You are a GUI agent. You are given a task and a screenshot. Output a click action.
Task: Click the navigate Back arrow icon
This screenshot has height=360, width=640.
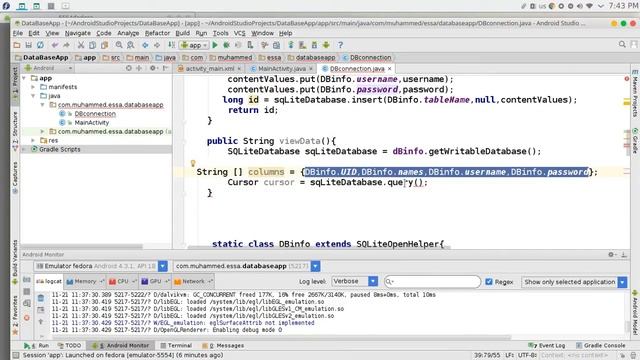point(145,45)
